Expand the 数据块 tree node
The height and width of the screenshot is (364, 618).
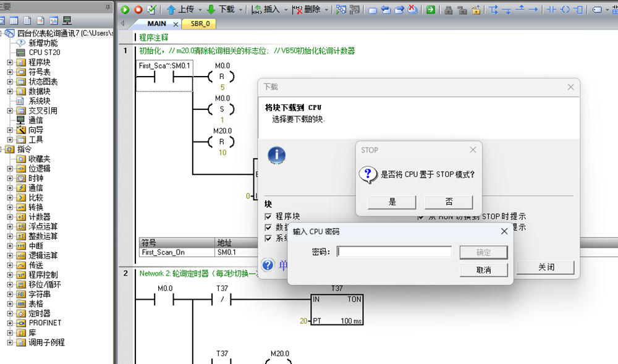tap(9, 91)
